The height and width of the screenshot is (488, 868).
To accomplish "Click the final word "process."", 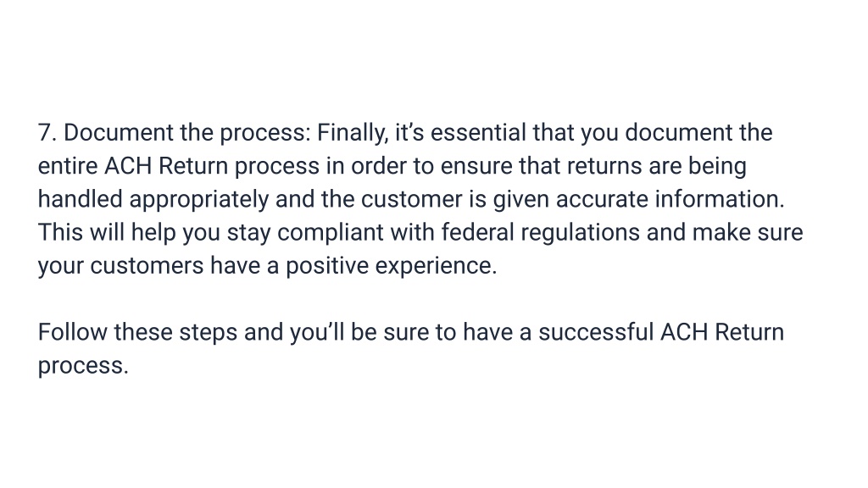I will (x=83, y=367).
